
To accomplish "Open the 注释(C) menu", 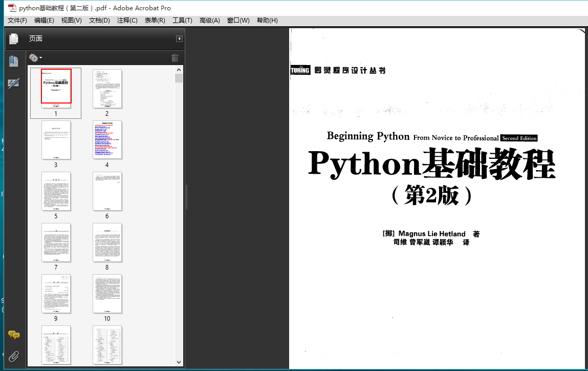I will [127, 20].
